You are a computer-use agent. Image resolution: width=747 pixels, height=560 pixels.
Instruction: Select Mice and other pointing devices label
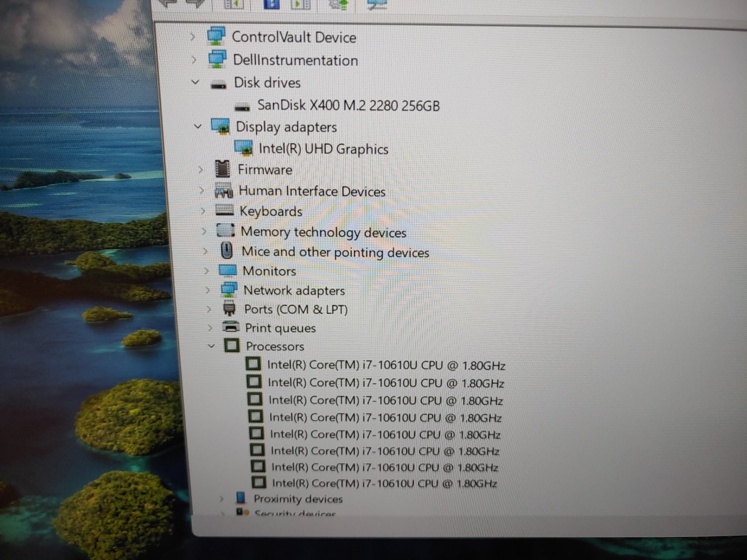(336, 252)
